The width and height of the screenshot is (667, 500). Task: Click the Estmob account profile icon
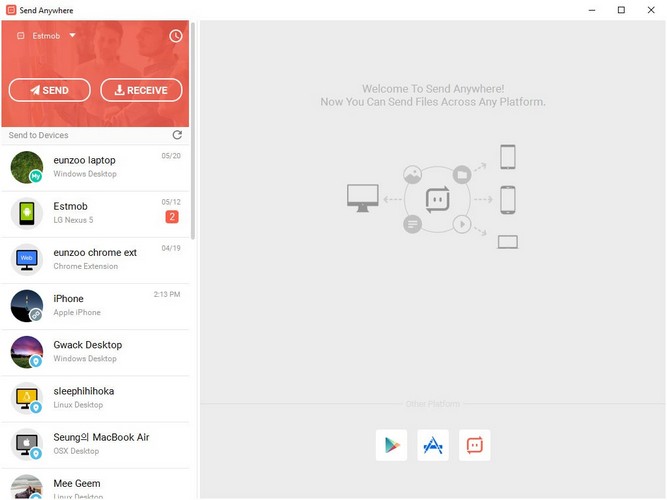pyautogui.click(x=21, y=36)
